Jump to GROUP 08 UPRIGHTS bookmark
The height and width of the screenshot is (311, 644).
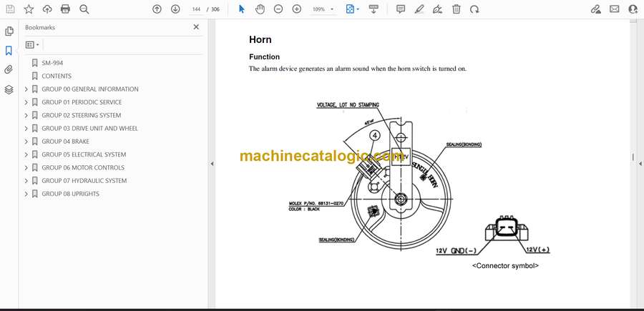70,194
